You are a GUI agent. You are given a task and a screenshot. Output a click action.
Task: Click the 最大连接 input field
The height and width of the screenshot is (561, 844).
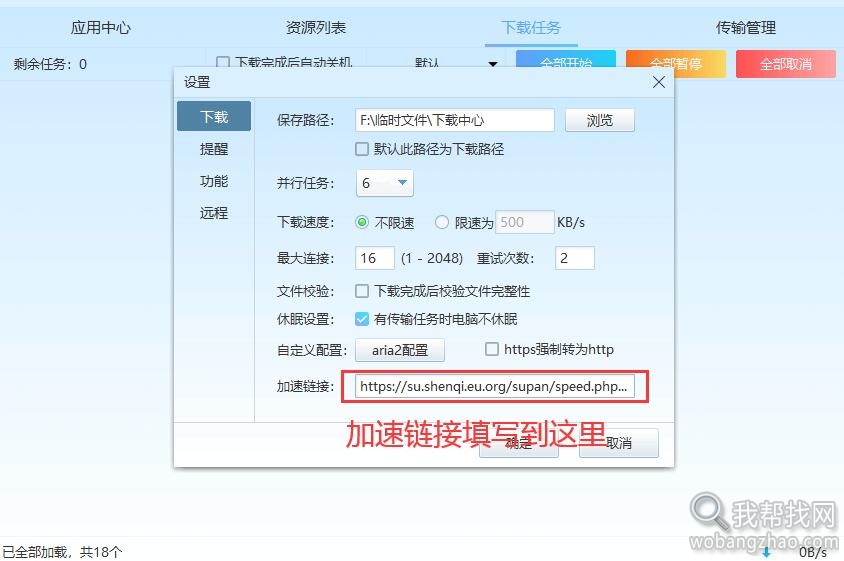375,258
